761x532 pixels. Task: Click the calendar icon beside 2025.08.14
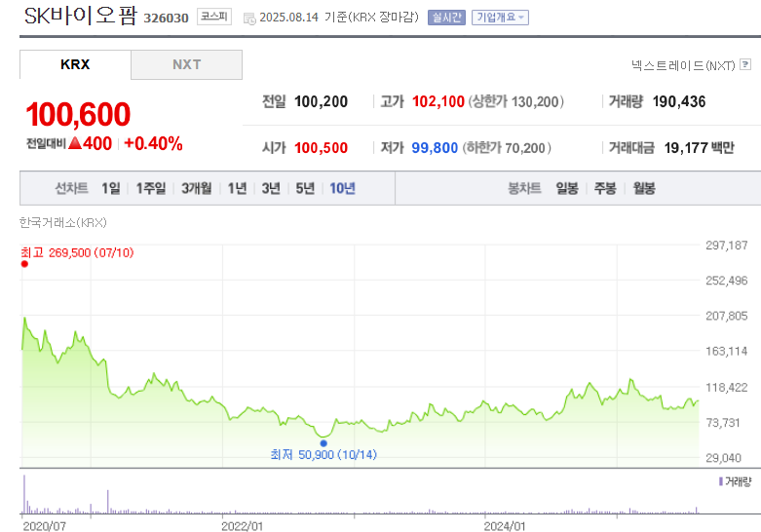point(249,19)
